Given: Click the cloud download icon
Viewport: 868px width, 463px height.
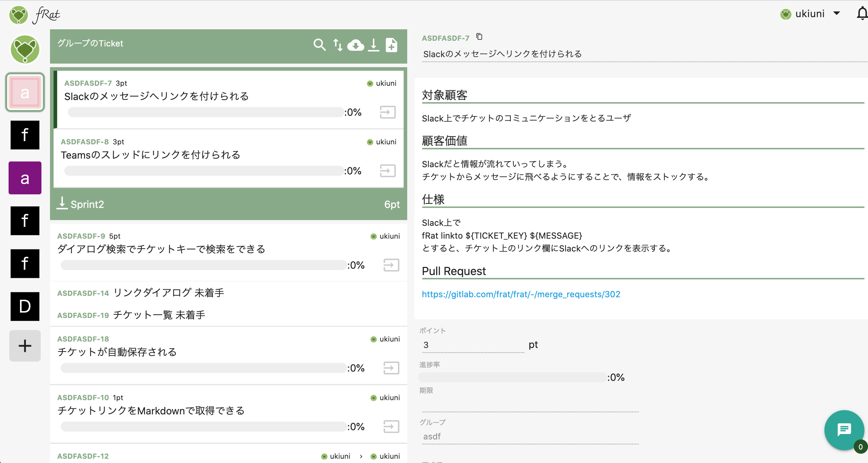Looking at the screenshot, I should coord(356,45).
